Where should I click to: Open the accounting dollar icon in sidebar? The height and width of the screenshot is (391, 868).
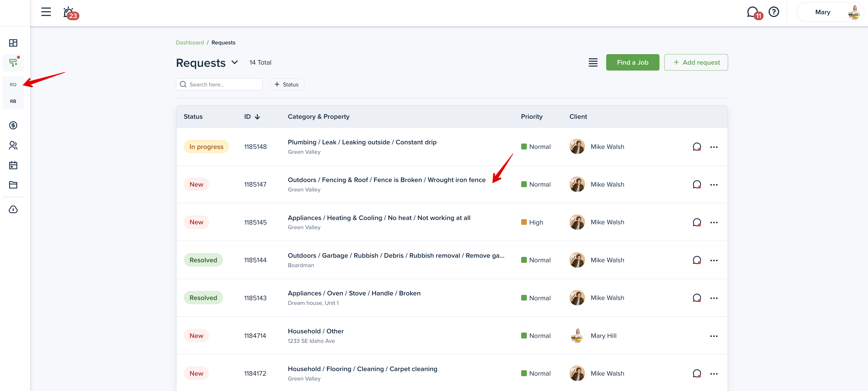click(13, 125)
